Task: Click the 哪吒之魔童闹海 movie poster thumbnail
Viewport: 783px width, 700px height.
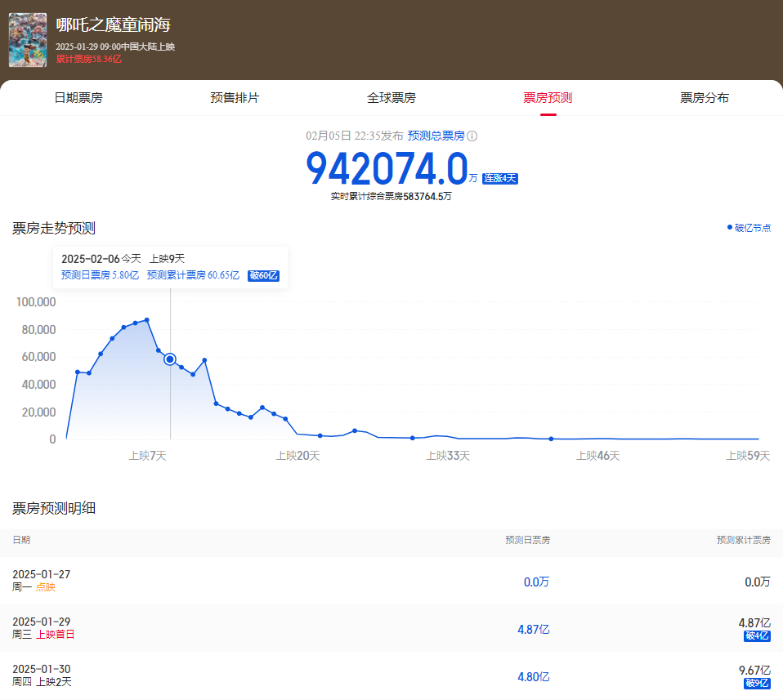Action: click(x=28, y=40)
